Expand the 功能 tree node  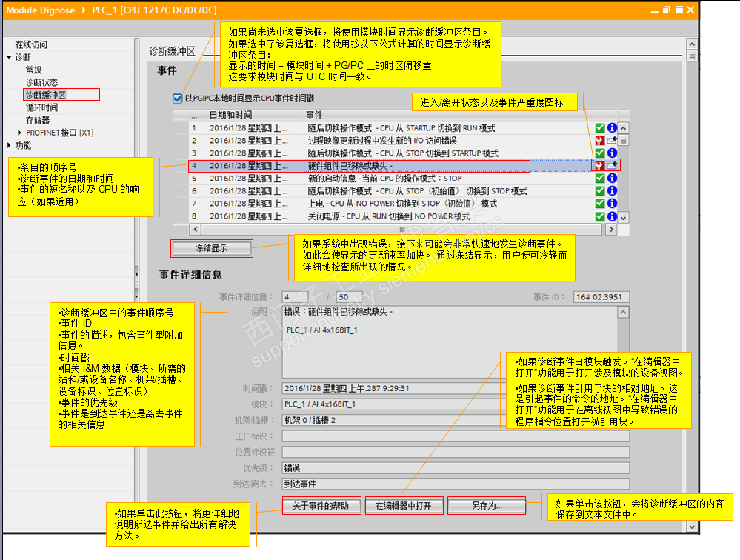9,145
